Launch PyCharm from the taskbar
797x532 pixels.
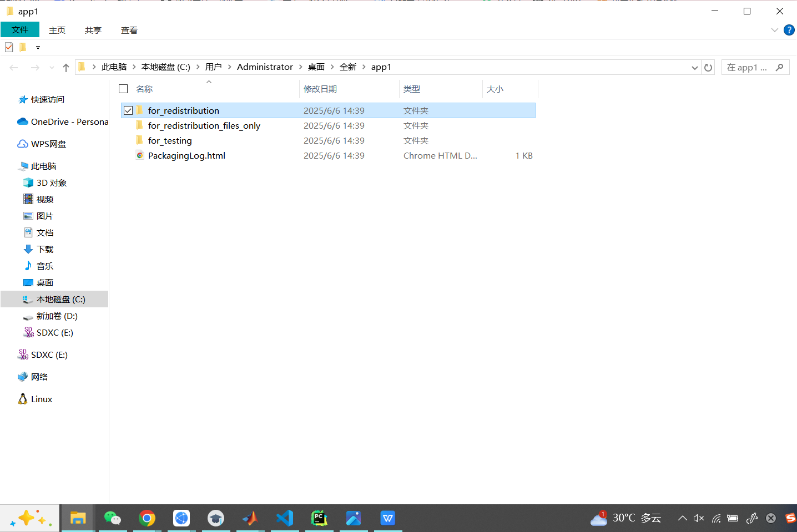coord(319,518)
